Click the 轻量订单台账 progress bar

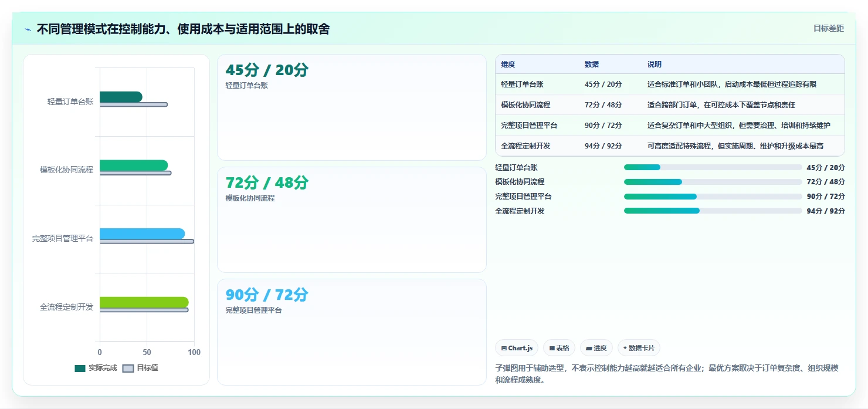click(x=713, y=167)
